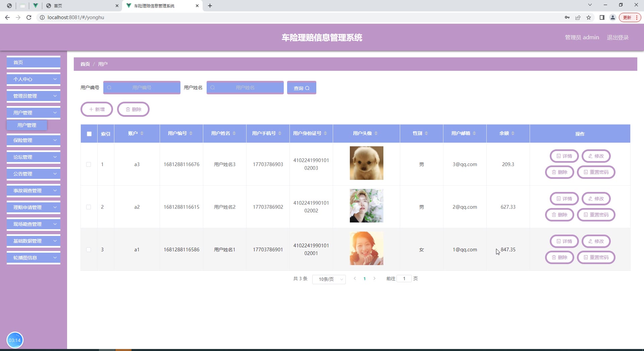Sort table by 账户 column arrows
The image size is (644, 351).
tap(142, 134)
